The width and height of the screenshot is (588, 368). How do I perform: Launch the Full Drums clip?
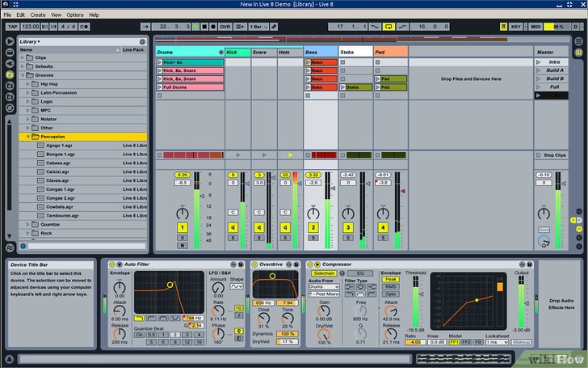(x=159, y=87)
